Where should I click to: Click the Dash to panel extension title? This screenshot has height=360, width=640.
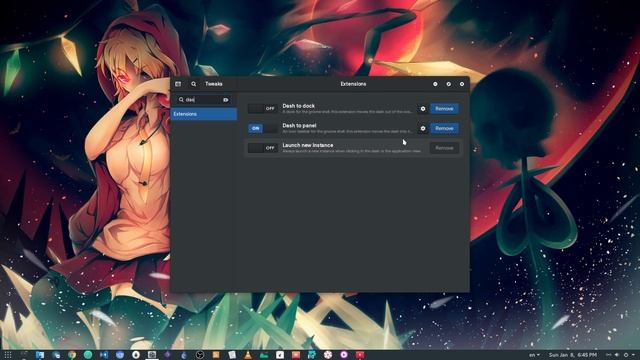[299, 125]
